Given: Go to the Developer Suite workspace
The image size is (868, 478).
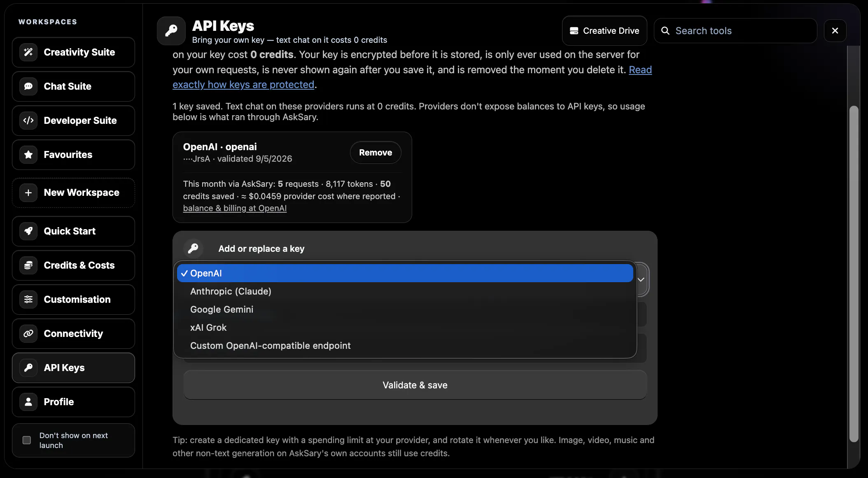Looking at the screenshot, I should pyautogui.click(x=73, y=121).
